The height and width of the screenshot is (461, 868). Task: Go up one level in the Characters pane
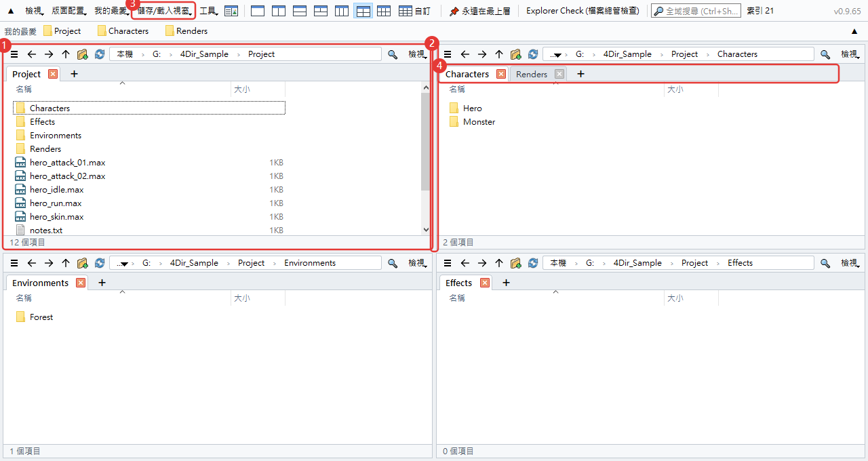coord(499,54)
